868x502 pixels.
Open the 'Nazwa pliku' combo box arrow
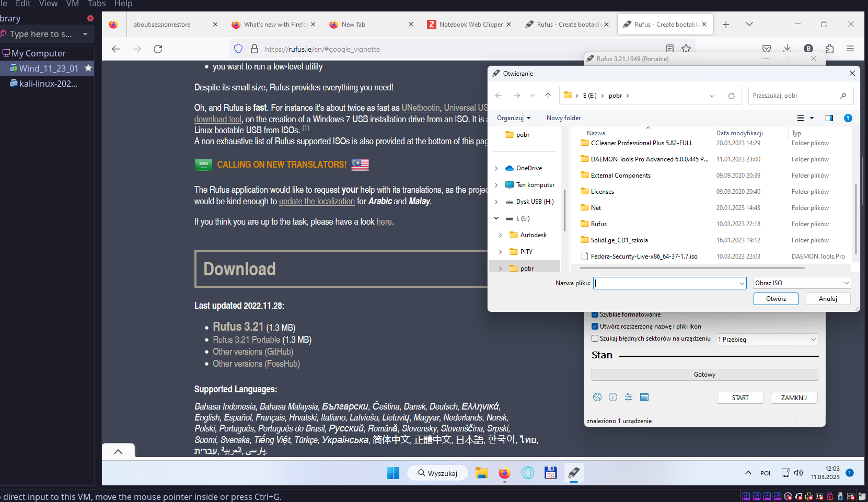tap(742, 283)
